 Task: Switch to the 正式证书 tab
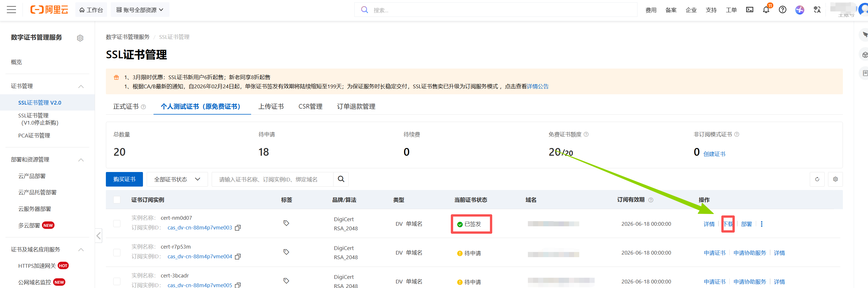point(126,107)
